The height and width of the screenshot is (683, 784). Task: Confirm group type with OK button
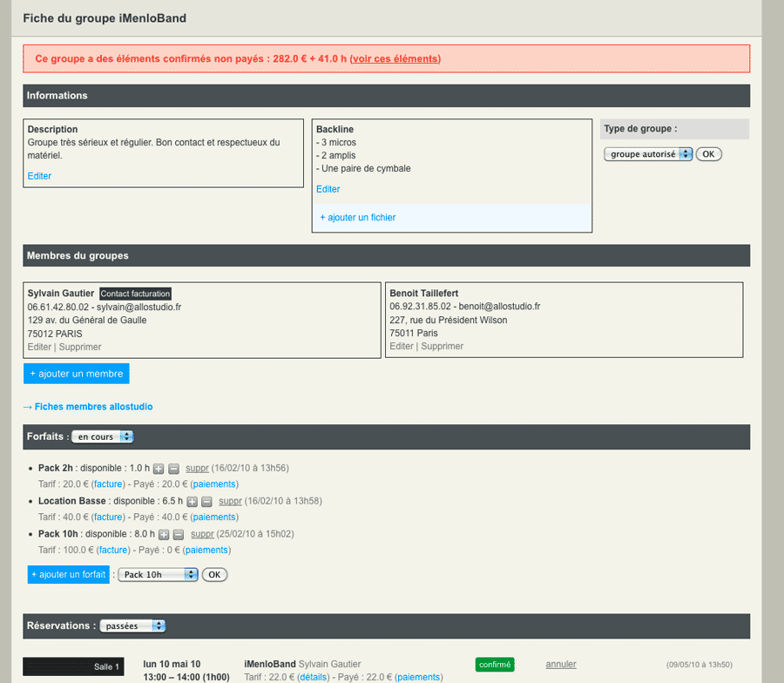click(x=708, y=154)
